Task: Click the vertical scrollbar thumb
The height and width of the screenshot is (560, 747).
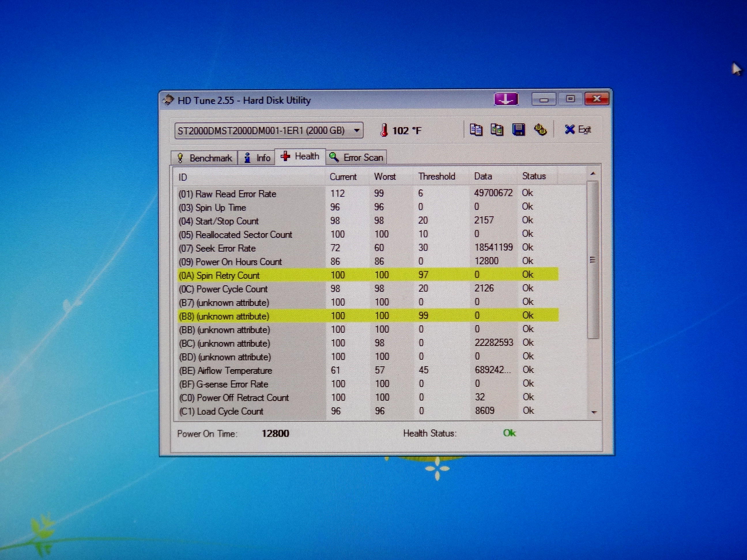Action: click(x=593, y=260)
